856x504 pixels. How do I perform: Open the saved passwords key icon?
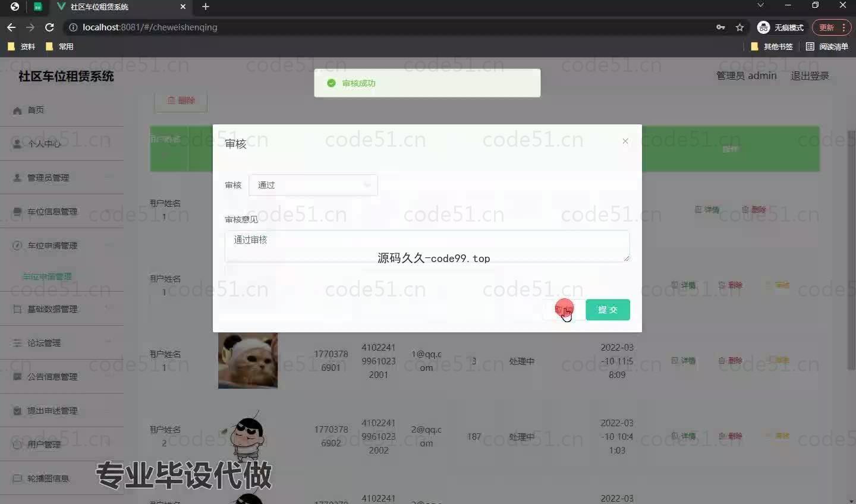(x=720, y=27)
